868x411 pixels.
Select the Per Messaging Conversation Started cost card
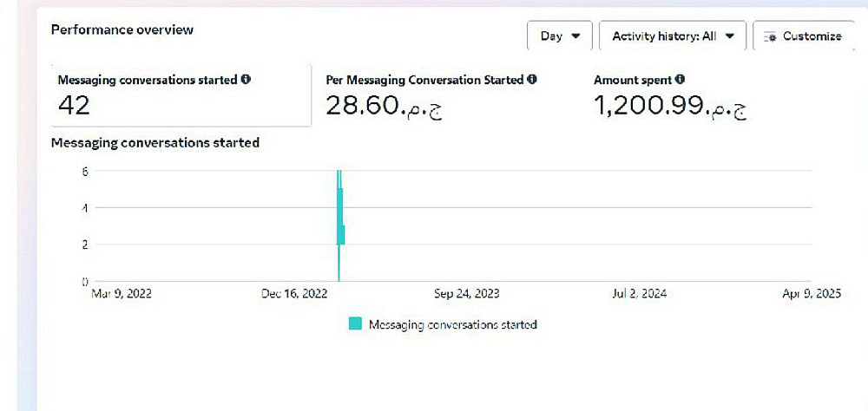point(443,95)
